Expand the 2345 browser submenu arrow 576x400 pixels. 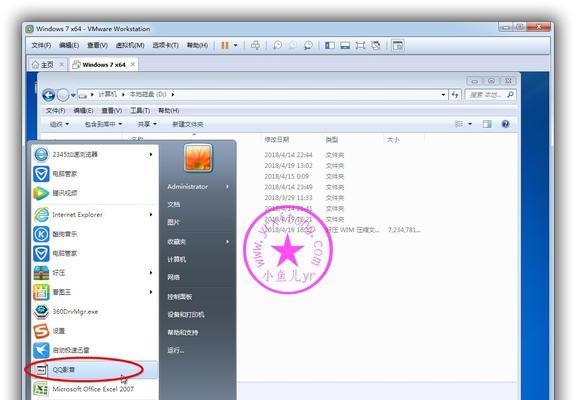point(151,154)
